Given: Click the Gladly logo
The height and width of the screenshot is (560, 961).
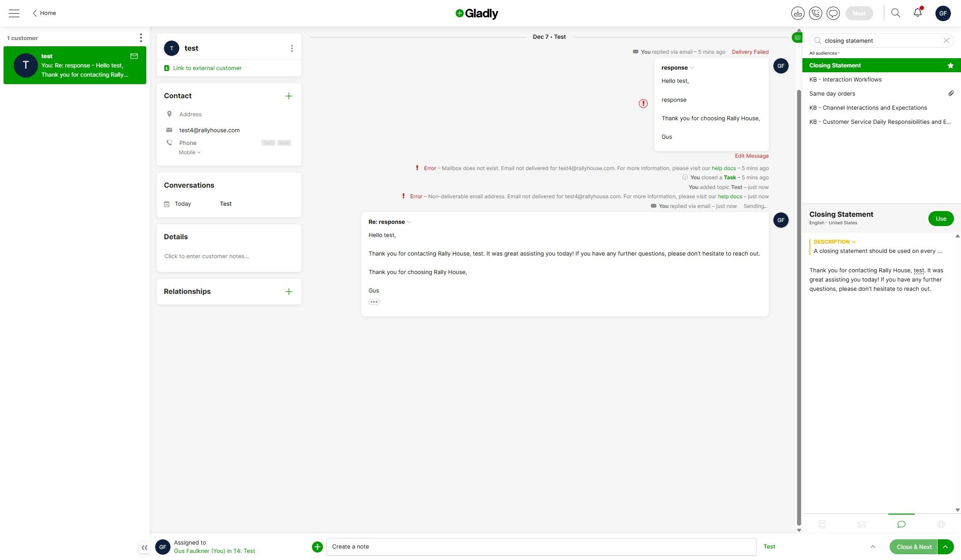Looking at the screenshot, I should (477, 14).
